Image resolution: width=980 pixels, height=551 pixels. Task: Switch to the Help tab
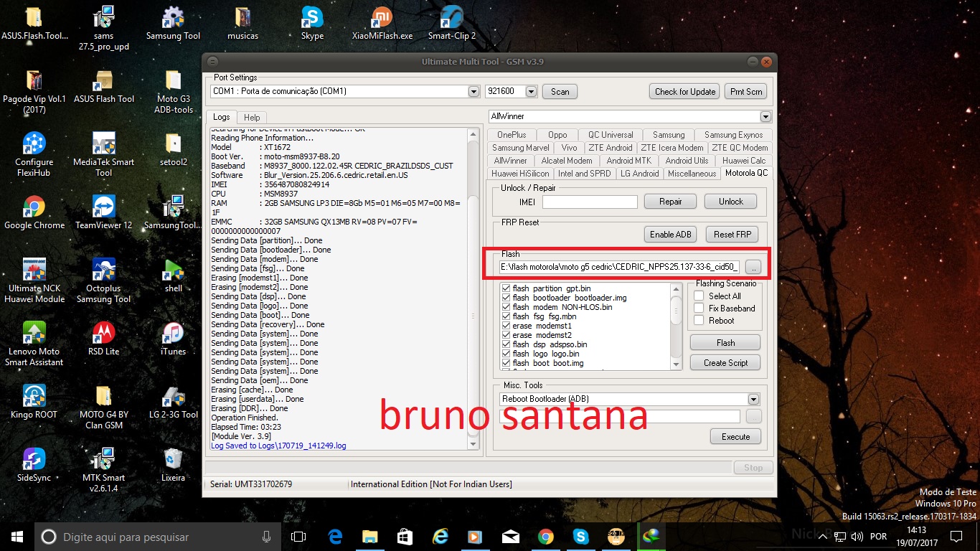click(x=252, y=118)
